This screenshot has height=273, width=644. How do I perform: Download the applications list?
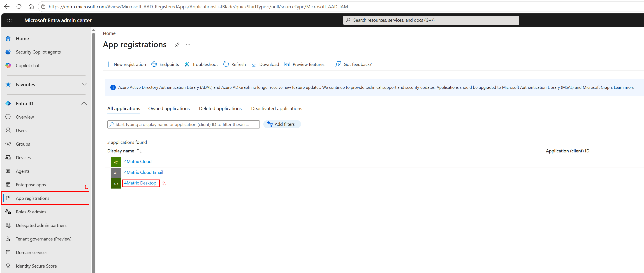[265, 64]
